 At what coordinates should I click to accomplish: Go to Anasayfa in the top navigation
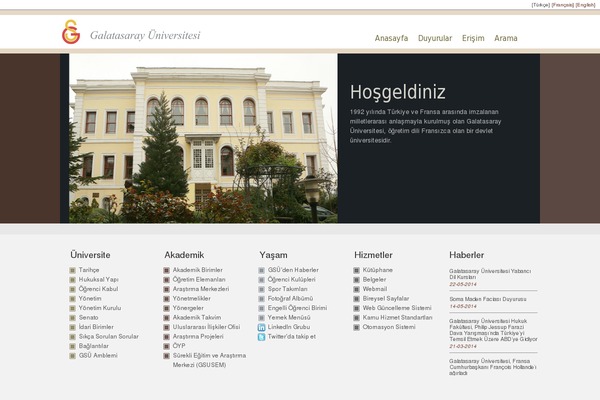[391, 38]
